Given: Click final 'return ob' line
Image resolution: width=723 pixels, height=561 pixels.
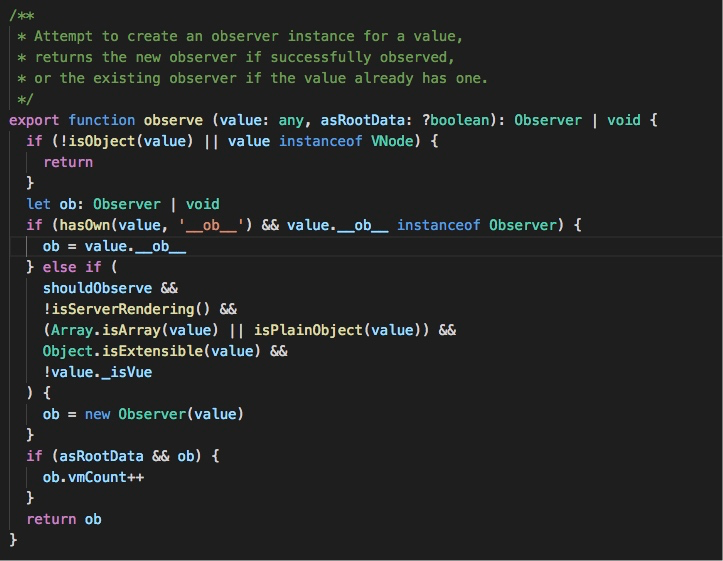Looking at the screenshot, I should click(64, 519).
